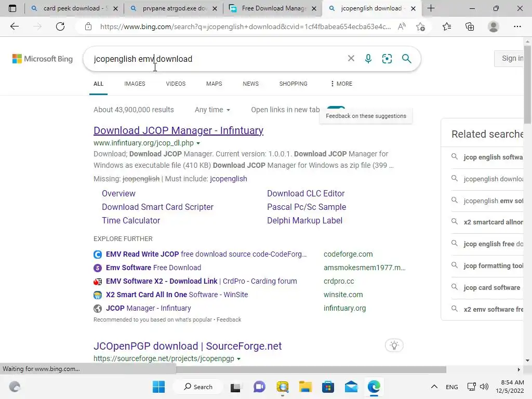Click the Feedback on these suggestions tooltip
Viewport: 532px width, 399px height.
(366, 116)
